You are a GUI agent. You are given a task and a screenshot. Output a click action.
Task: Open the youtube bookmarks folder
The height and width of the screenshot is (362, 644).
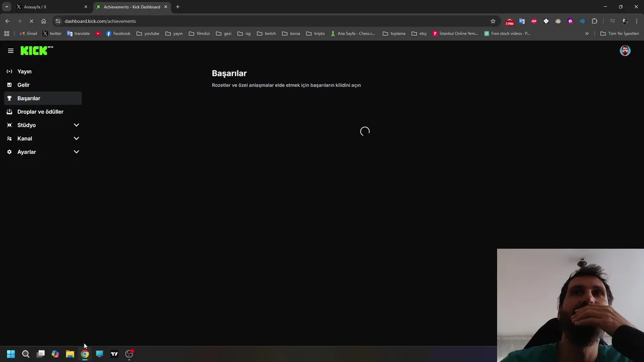click(148, 34)
